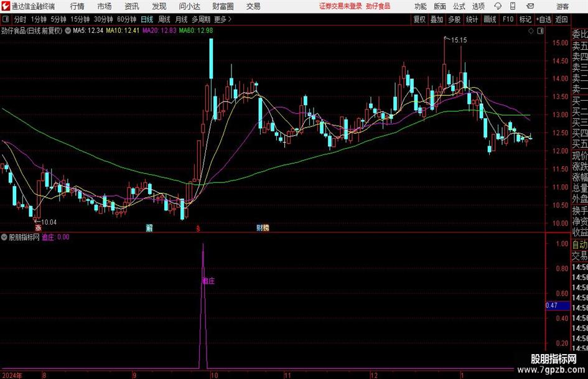Expand 更多 period options

pyautogui.click(x=223, y=19)
